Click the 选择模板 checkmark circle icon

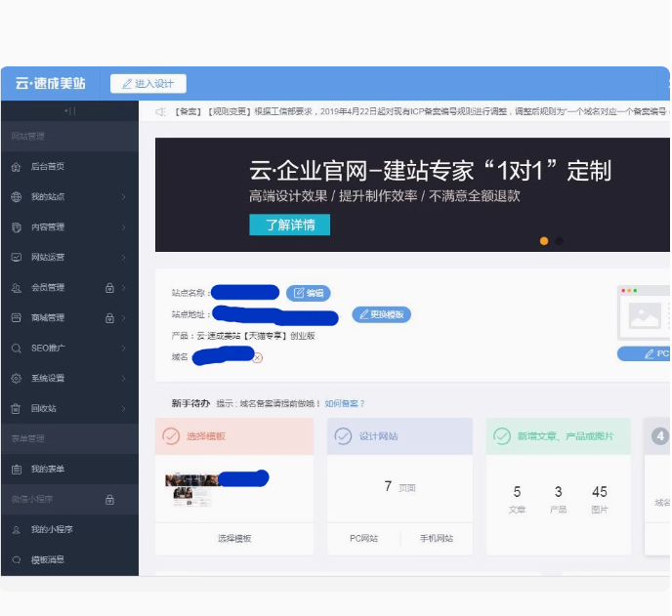(x=171, y=436)
